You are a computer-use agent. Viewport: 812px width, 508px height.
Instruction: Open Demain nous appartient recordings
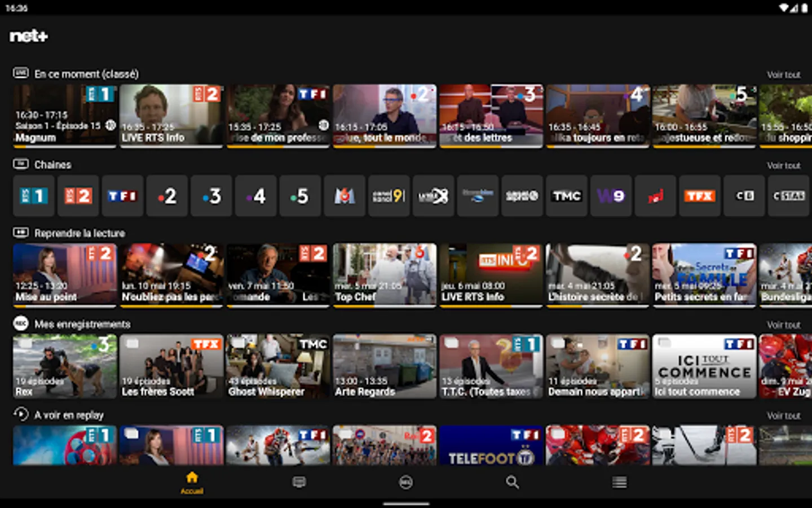[x=598, y=366]
